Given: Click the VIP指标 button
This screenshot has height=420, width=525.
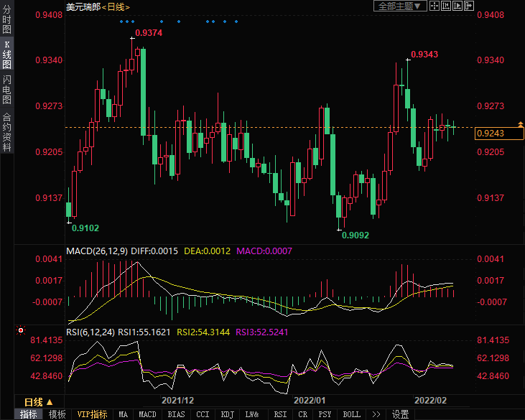Looking at the screenshot, I should (92, 414).
